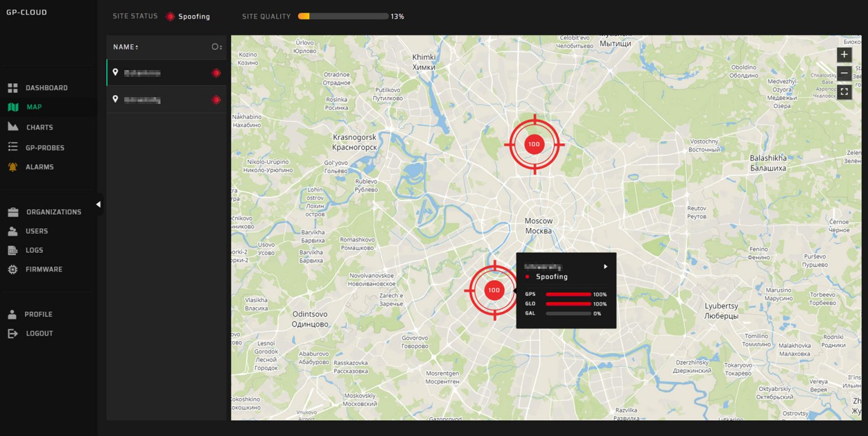Screen dimensions: 868x436
Task: Sort sites by status using the circle column sorter
Action: point(216,47)
